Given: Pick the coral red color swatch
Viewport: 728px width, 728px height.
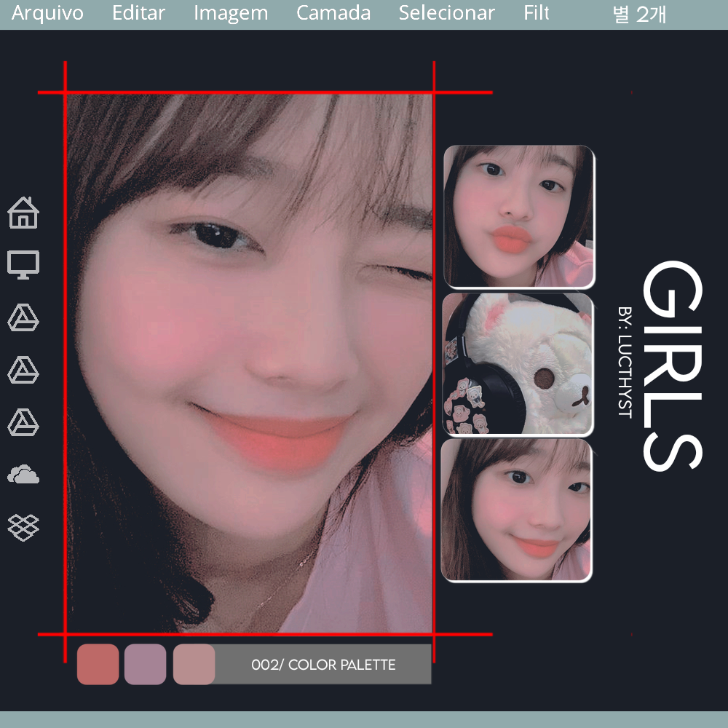Looking at the screenshot, I should point(98,664).
